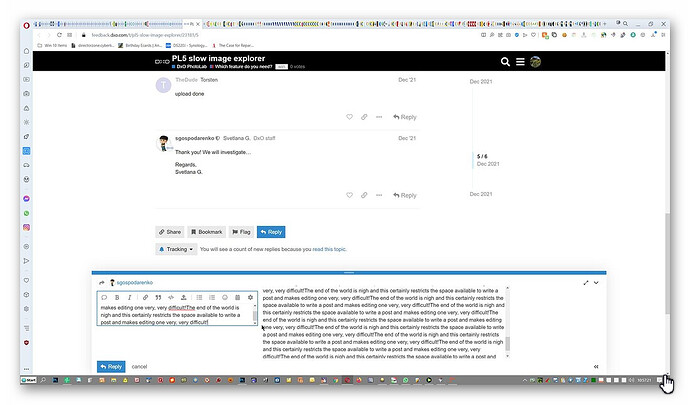Viewport: 690px width, 405px height.
Task: Apply italic formatting in the composer
Action: pyautogui.click(x=129, y=298)
